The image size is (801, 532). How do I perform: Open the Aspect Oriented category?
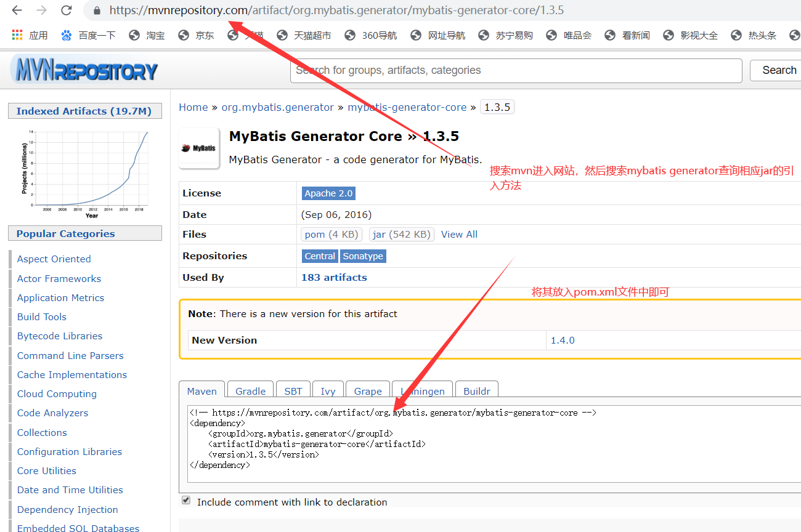(x=54, y=259)
